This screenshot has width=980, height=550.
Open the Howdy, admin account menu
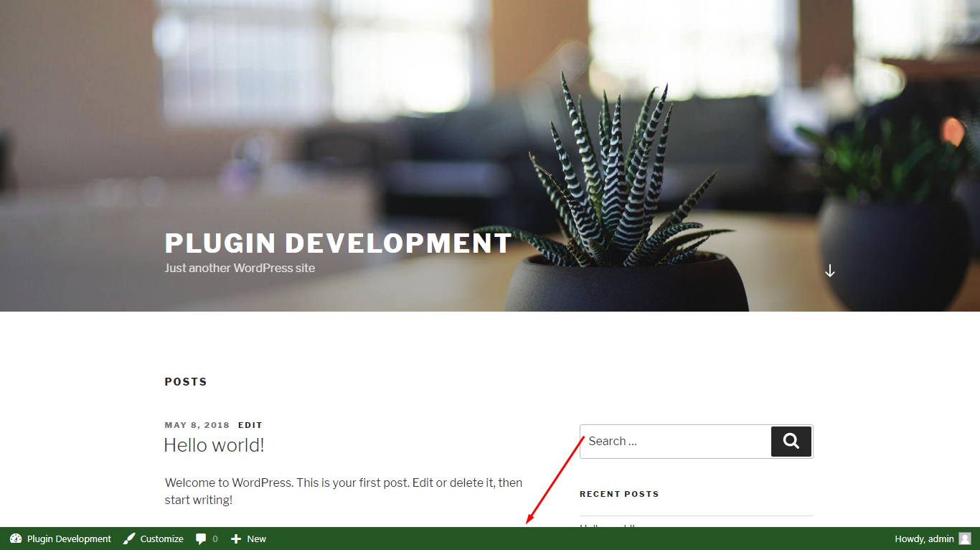coord(933,539)
